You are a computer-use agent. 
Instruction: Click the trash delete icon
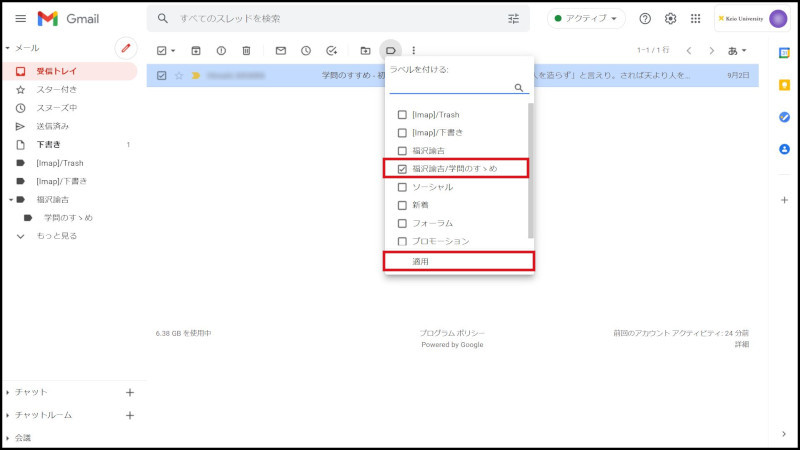pyautogui.click(x=246, y=50)
